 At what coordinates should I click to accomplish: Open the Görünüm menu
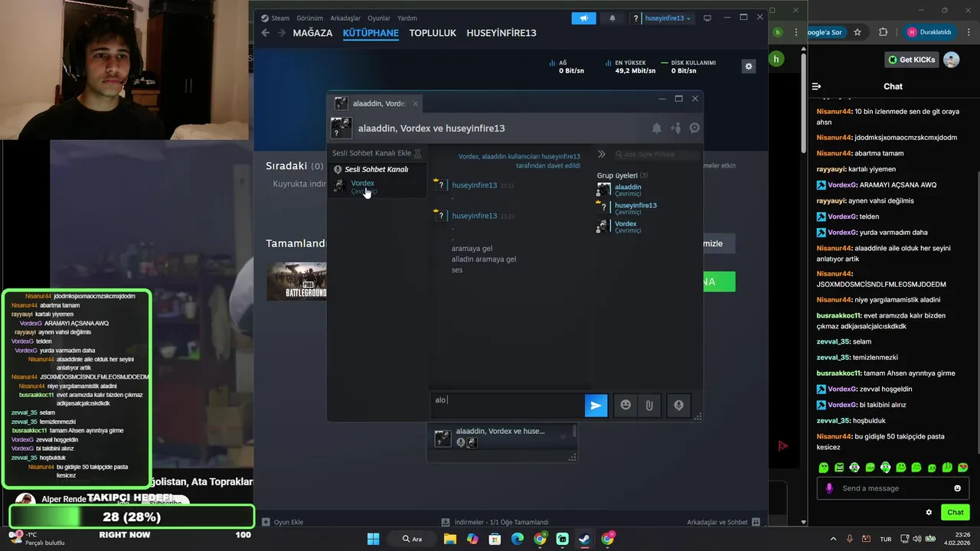point(309,18)
